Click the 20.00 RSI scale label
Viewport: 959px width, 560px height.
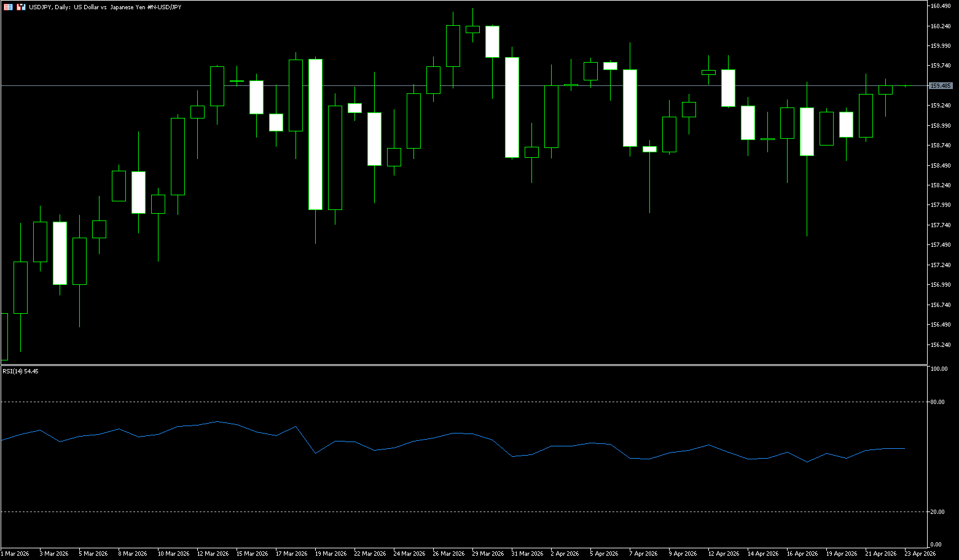point(937,511)
